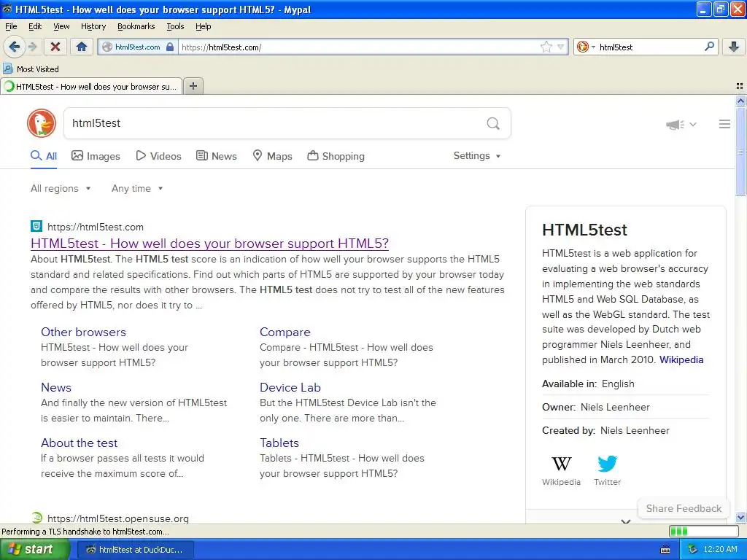Click the magnifier in the browser search box
The image size is (747, 560).
(709, 47)
